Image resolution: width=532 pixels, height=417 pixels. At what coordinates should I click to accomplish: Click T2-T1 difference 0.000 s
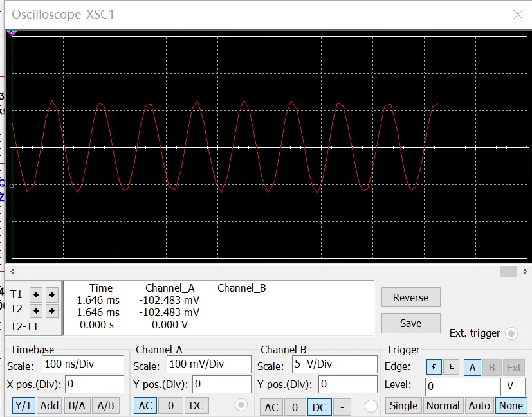point(96,325)
